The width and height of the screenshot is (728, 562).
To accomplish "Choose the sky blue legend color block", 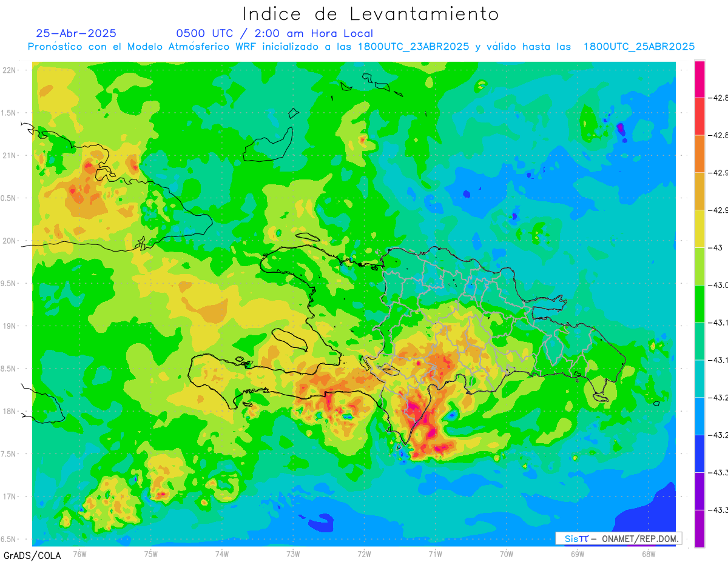I will coord(699,416).
